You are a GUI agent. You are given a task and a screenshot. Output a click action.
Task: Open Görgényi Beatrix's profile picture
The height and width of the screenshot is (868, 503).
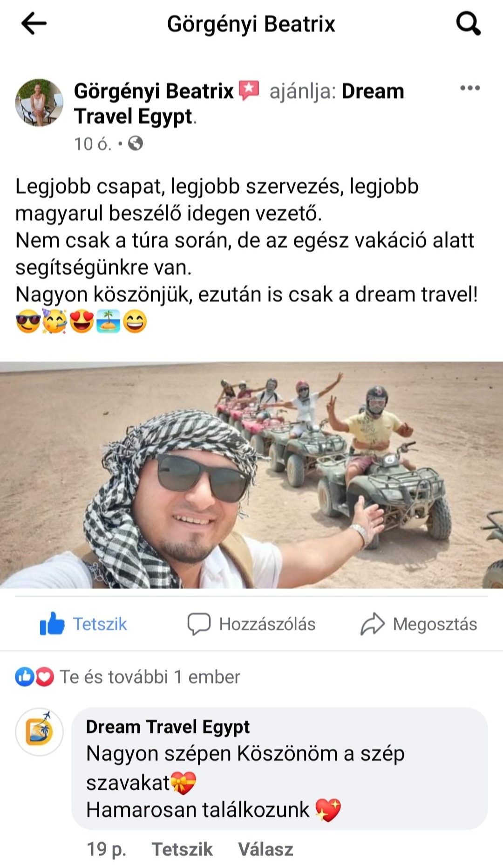click(x=39, y=103)
